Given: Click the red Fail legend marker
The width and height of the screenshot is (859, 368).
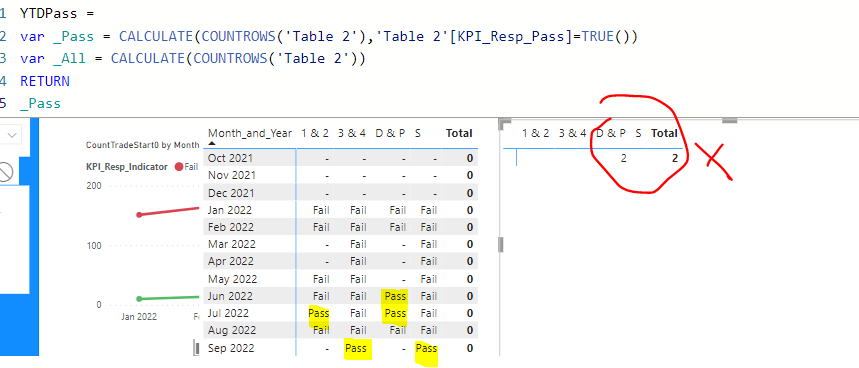Looking at the screenshot, I should 179,167.
